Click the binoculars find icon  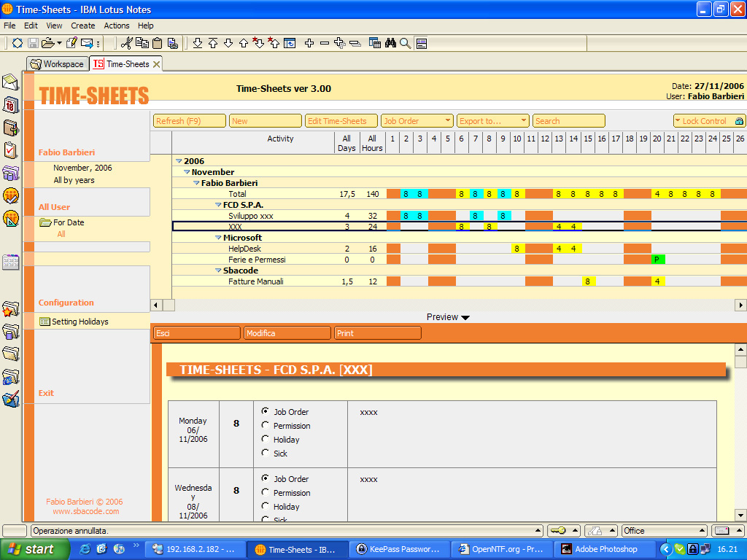(391, 43)
